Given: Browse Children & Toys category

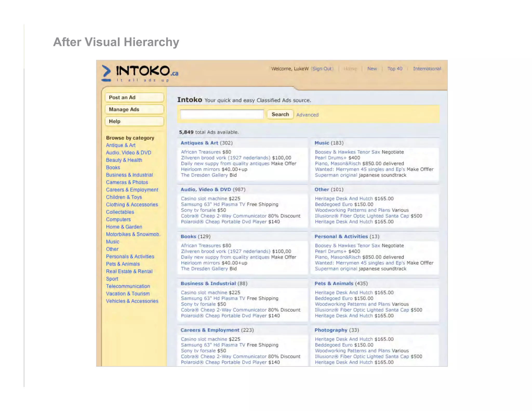Looking at the screenshot, I should coord(124,197).
